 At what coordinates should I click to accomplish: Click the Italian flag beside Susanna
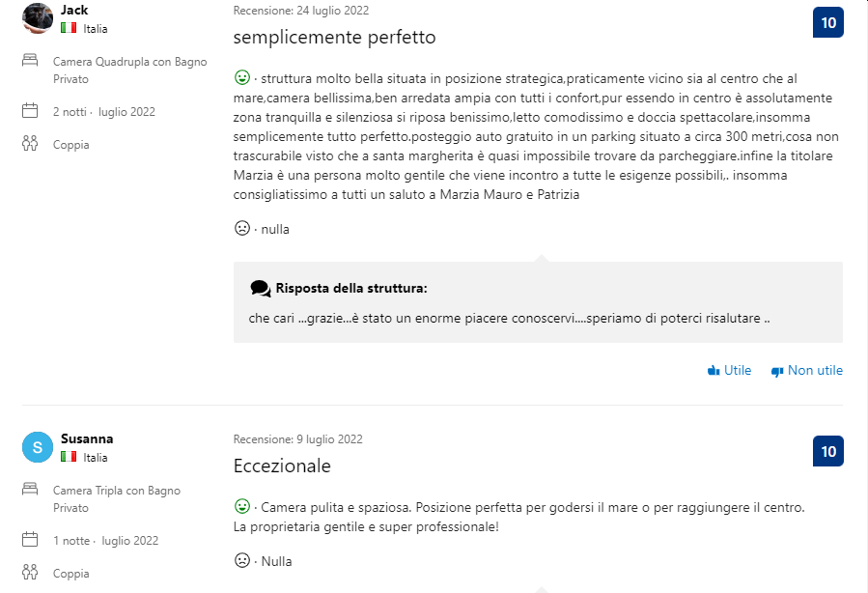click(69, 456)
